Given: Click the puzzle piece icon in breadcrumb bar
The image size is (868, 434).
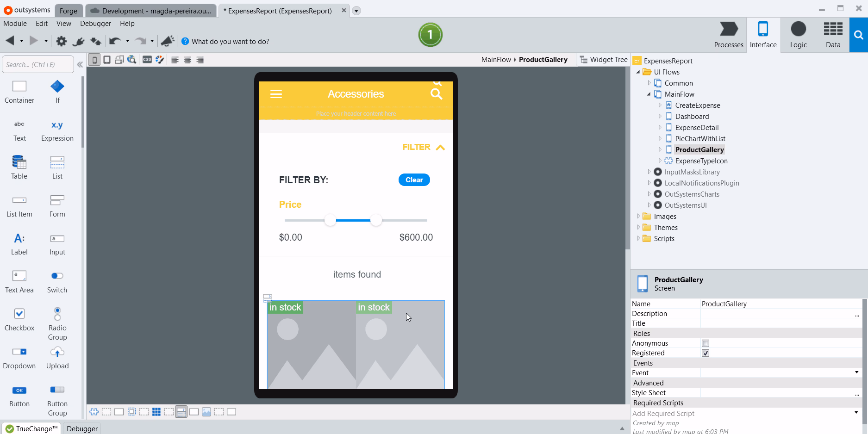Looking at the screenshot, I should [94, 412].
